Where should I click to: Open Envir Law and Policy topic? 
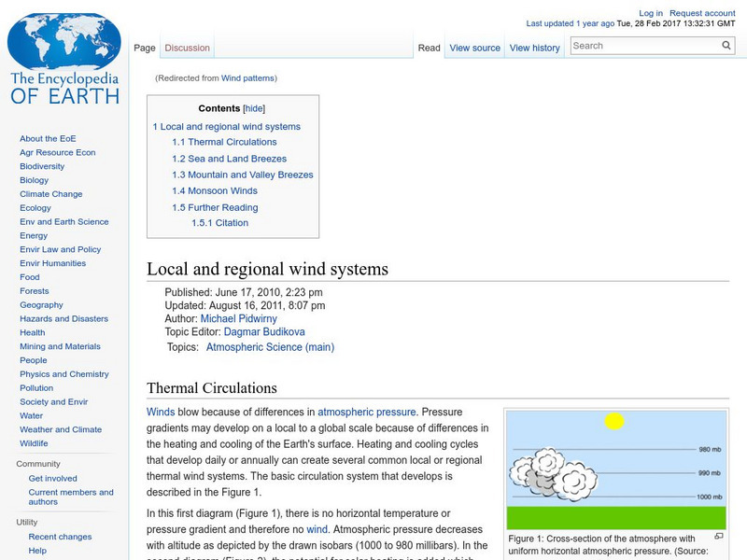click(x=60, y=249)
